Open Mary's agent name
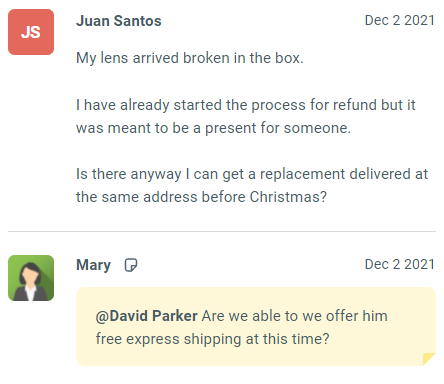444x384 pixels. pyautogui.click(x=93, y=265)
